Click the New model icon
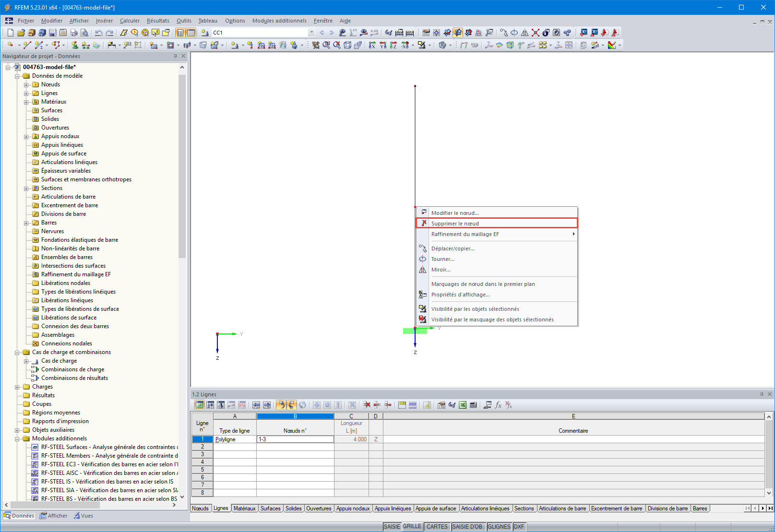 [11, 33]
